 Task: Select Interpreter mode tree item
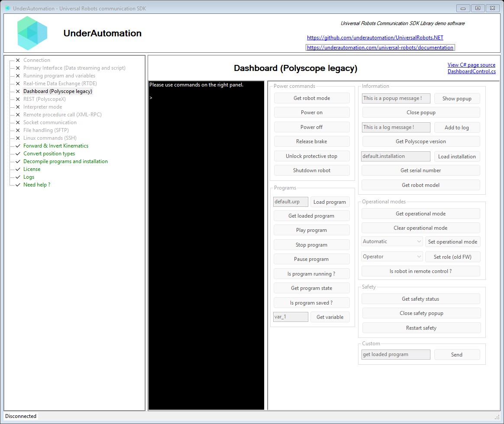coord(42,106)
